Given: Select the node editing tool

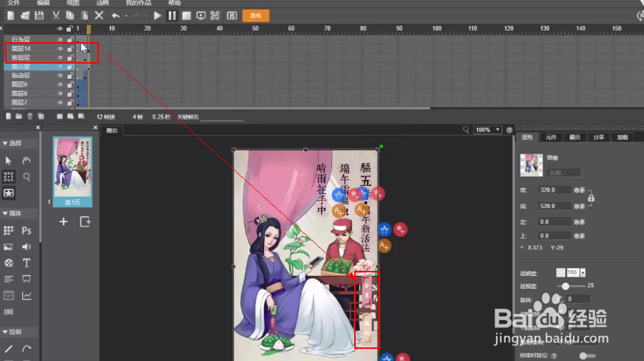Looking at the screenshot, I should [x=26, y=160].
